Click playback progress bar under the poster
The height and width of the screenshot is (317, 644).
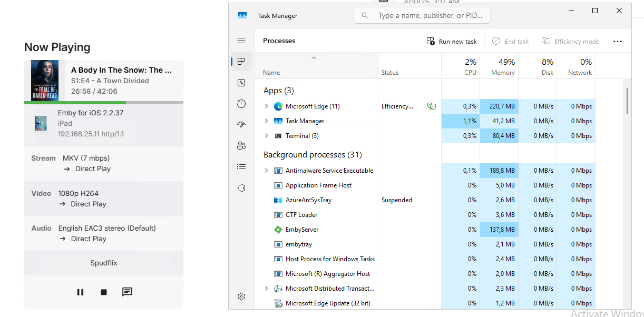(x=103, y=102)
